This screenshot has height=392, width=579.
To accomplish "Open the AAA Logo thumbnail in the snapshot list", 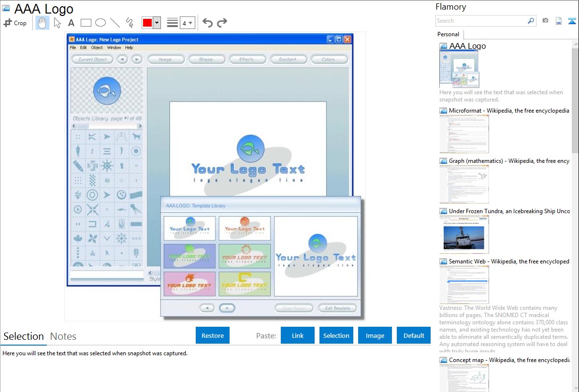I will [x=459, y=70].
